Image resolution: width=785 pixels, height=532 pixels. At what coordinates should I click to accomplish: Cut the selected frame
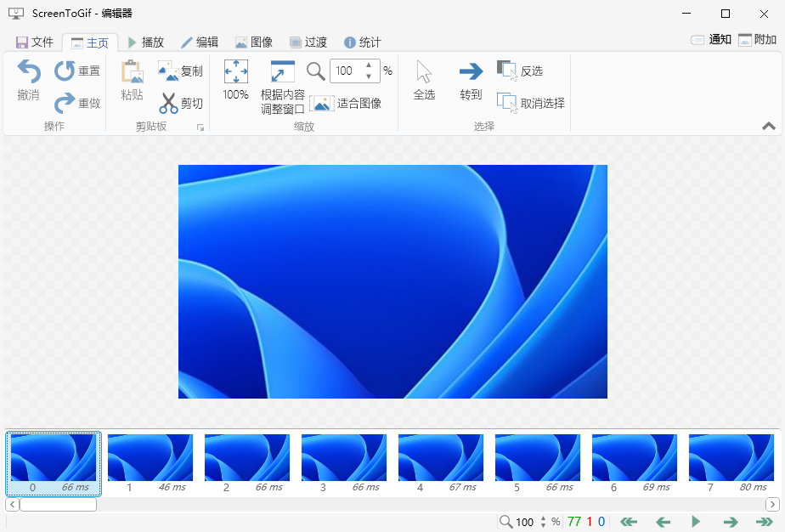click(x=180, y=102)
